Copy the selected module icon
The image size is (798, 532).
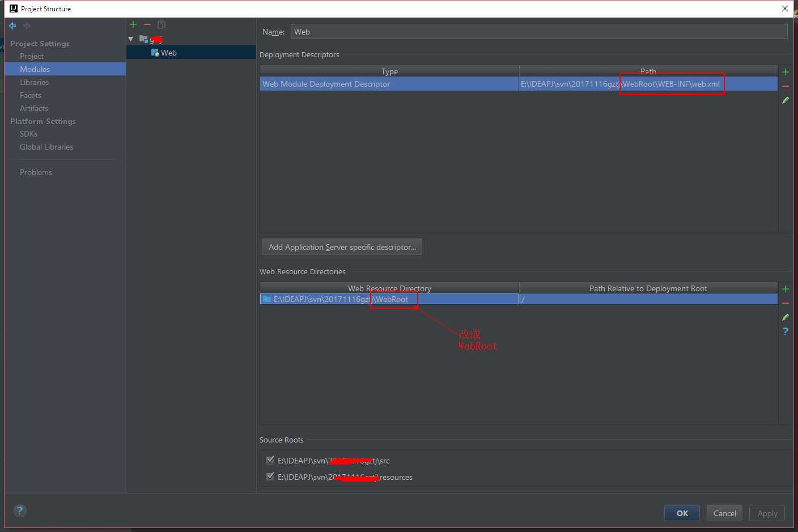click(162, 24)
